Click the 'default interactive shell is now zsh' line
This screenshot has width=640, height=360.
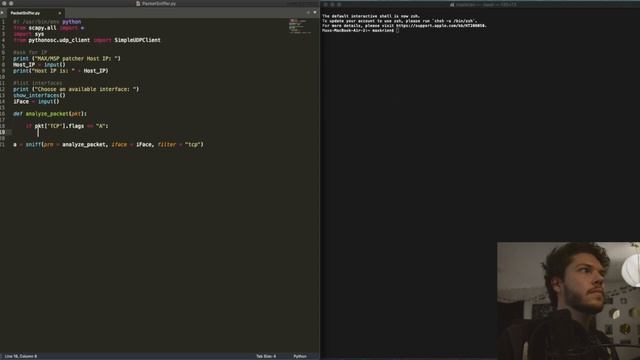click(x=371, y=16)
